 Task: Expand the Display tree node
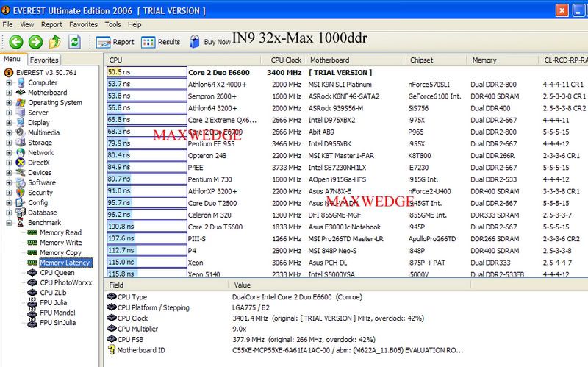click(x=9, y=123)
